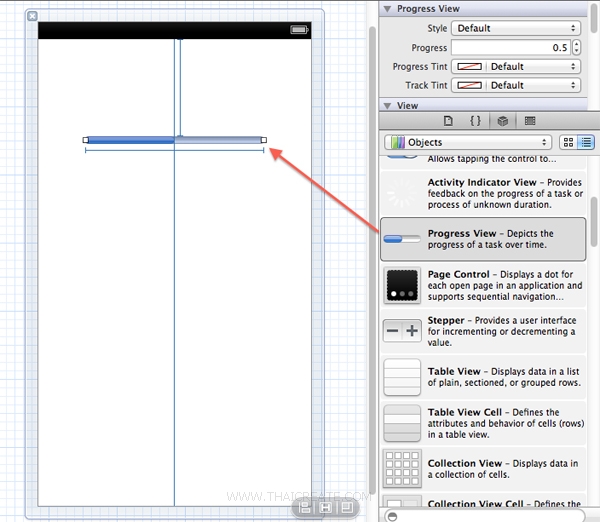This screenshot has height=522, width=600.
Task: Select the Table View Cell item
Action: (483, 423)
